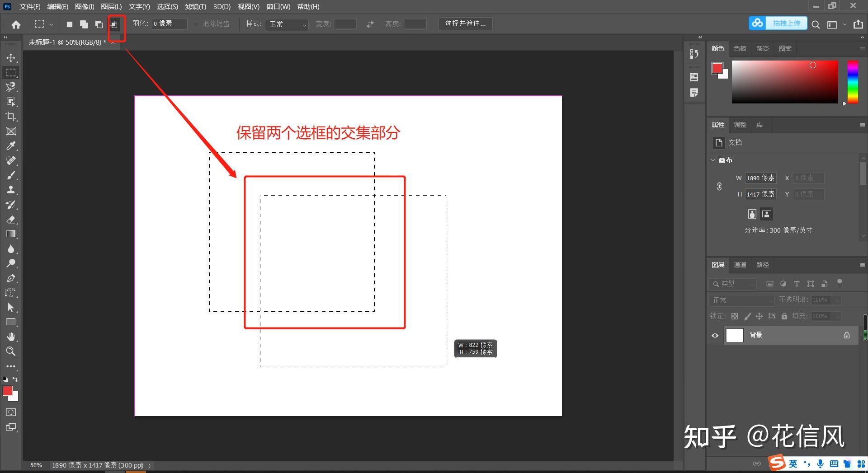The width and height of the screenshot is (868, 473).
Task: Click the 羽化 feather input field
Action: [169, 23]
